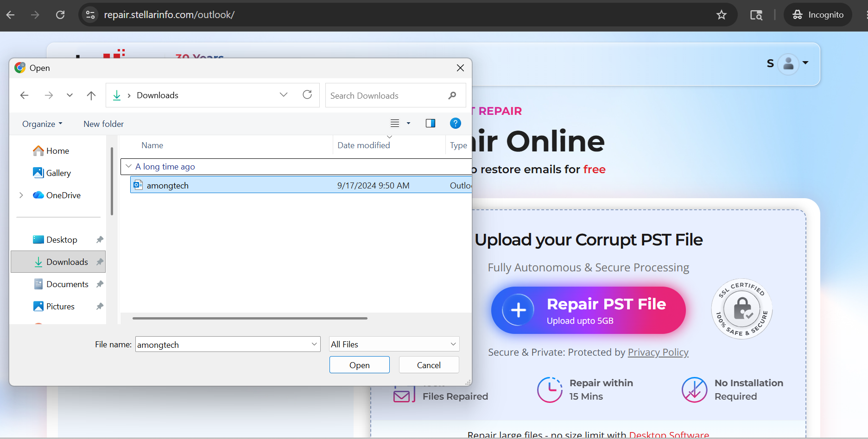The width and height of the screenshot is (868, 439).
Task: Go back in the Open dialog
Action: click(25, 95)
